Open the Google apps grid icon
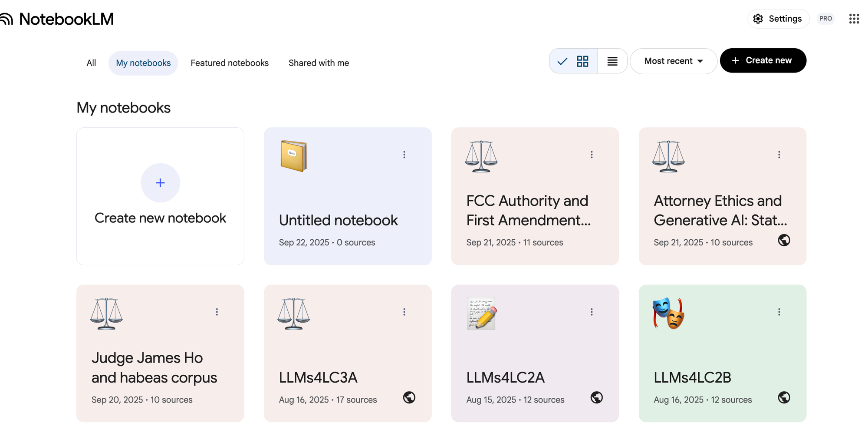This screenshot has height=439, width=868. pyautogui.click(x=854, y=19)
